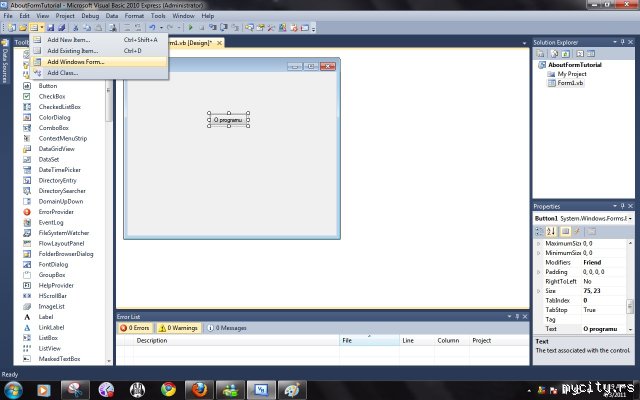Expand the Size property
Viewport: 640px width, 400px height.
(538, 291)
